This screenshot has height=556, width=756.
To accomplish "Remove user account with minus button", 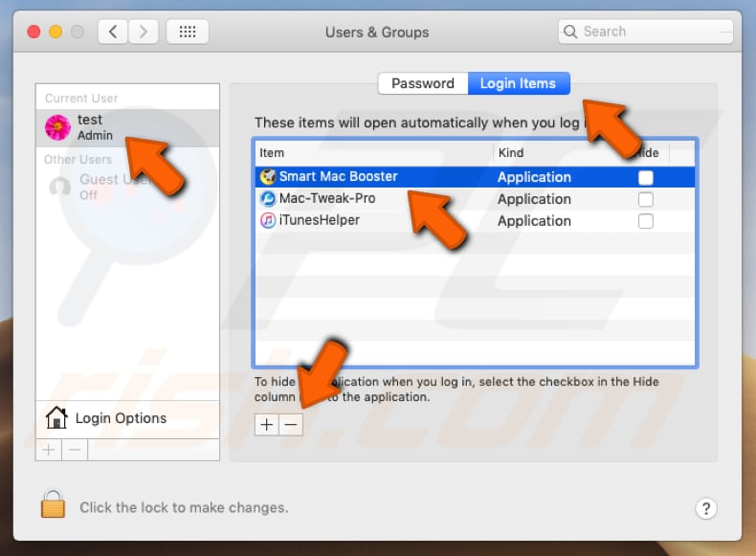I will coord(75,450).
